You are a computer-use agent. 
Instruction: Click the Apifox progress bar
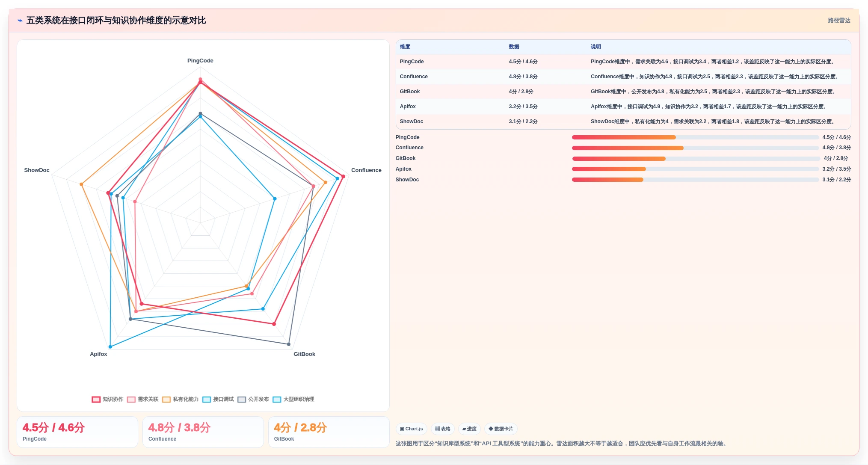click(695, 169)
